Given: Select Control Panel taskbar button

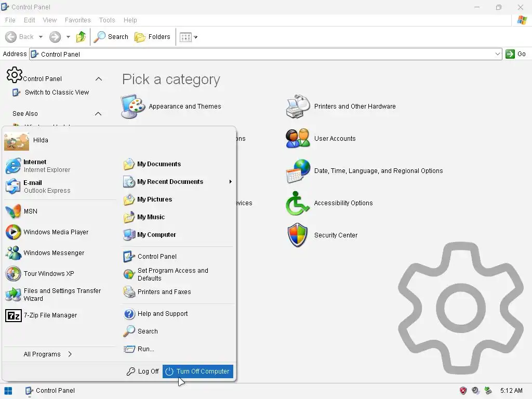Looking at the screenshot, I should click(50, 391).
